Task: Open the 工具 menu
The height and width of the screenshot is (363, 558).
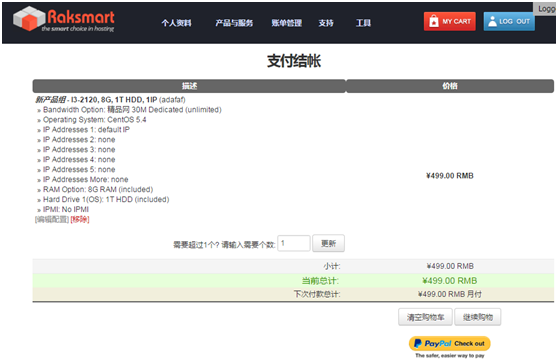Action: coord(363,23)
